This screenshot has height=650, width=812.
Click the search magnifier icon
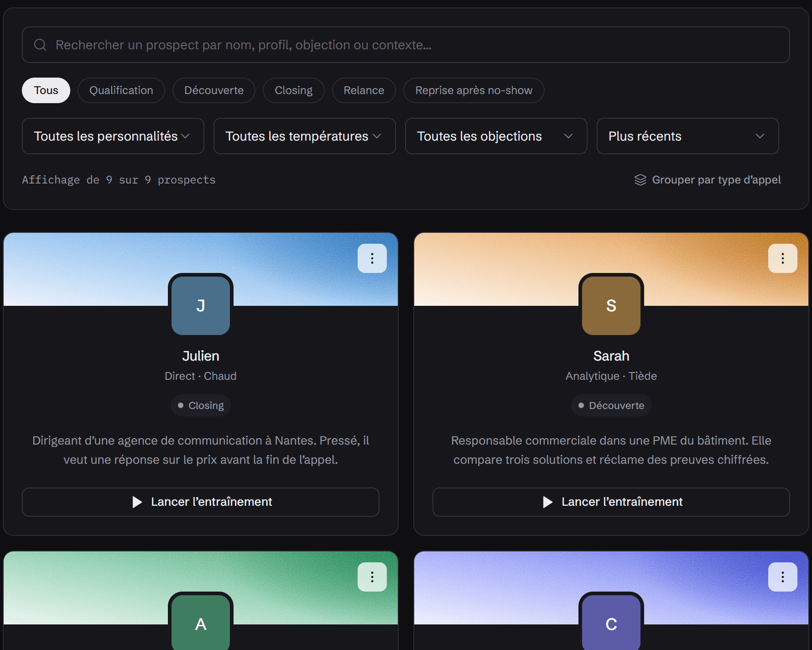click(x=40, y=45)
